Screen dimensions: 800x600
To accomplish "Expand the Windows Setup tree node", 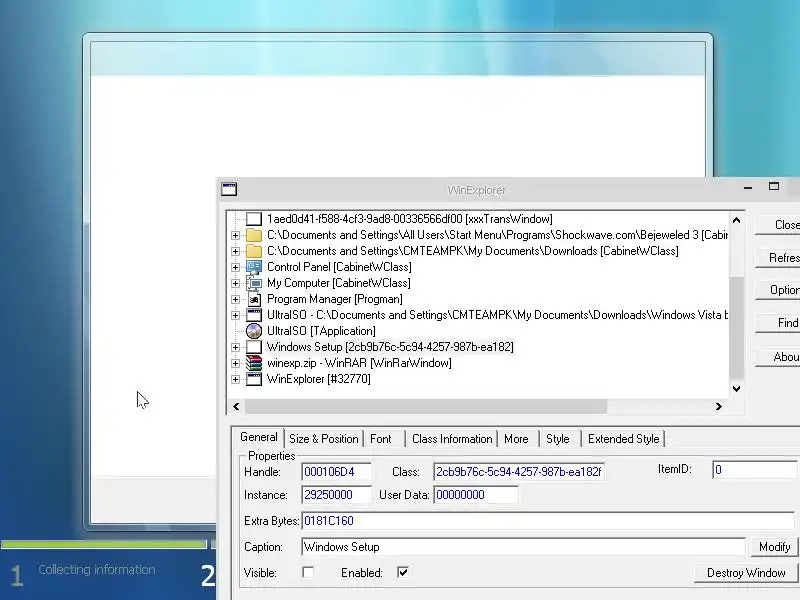I will pos(235,347).
